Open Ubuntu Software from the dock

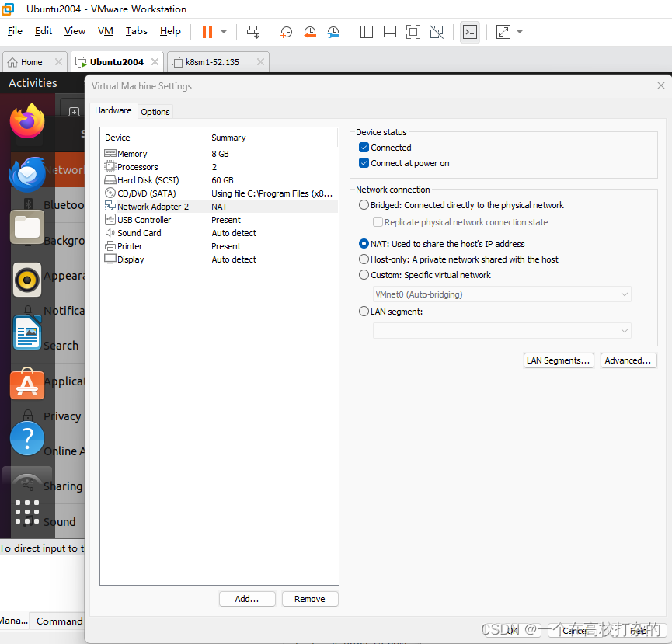coord(27,384)
